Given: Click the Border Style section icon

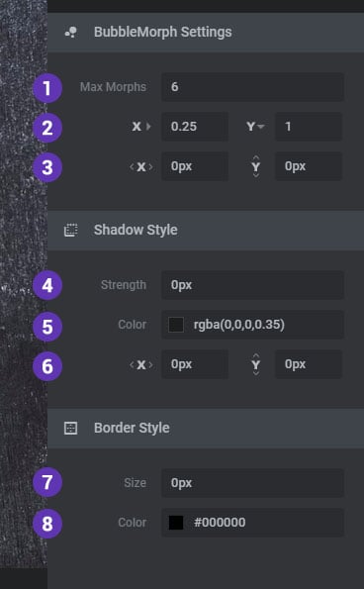Looking at the screenshot, I should [x=71, y=428].
